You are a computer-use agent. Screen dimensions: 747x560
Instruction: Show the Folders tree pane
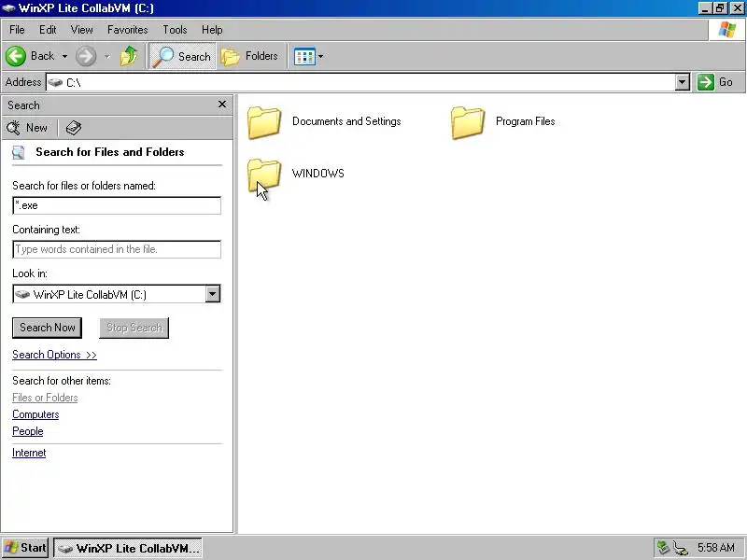(249, 56)
